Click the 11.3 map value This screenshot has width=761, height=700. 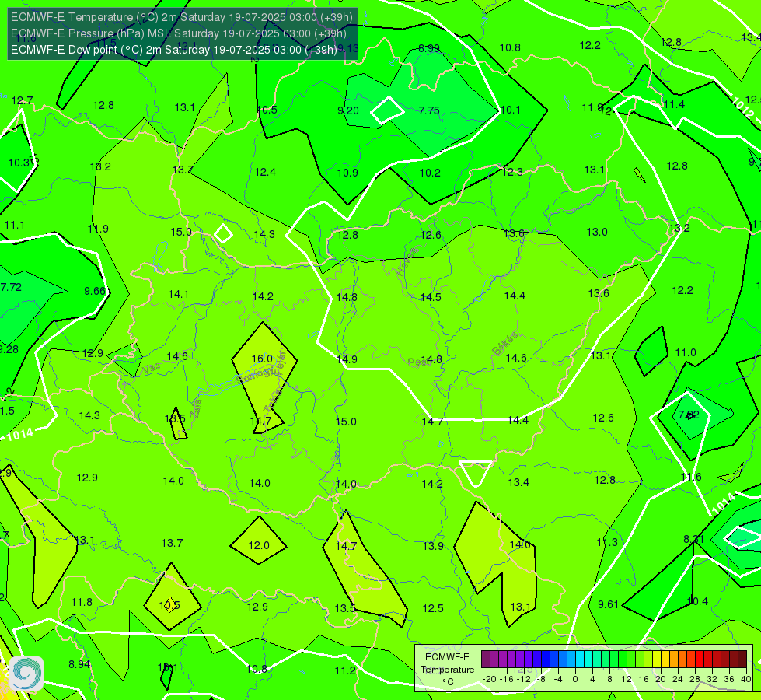(606, 542)
